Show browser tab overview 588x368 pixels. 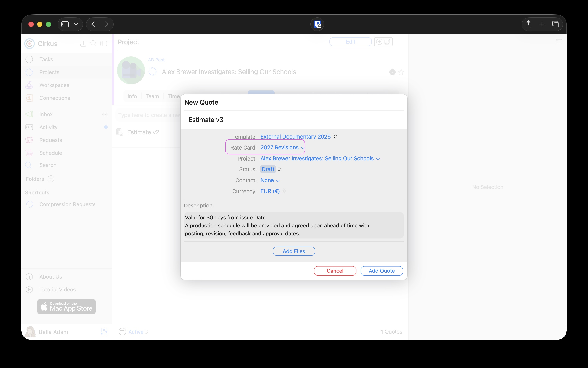pyautogui.click(x=556, y=24)
